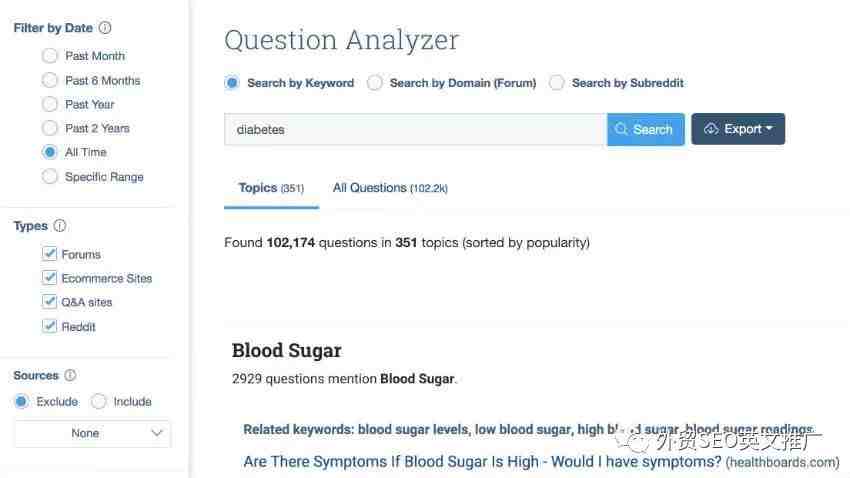
Task: Click the keyword input field containing diabetes
Action: tap(416, 130)
